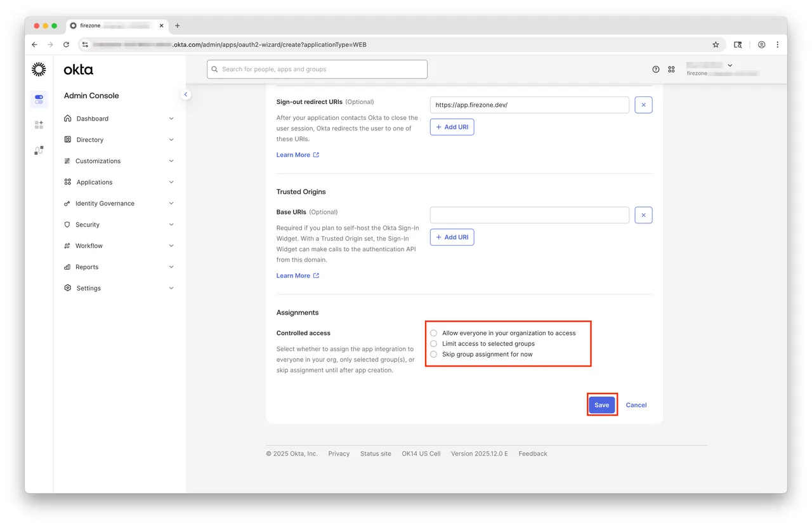This screenshot has height=526, width=812.
Task: Open the Status site footer link
Action: tap(376, 454)
